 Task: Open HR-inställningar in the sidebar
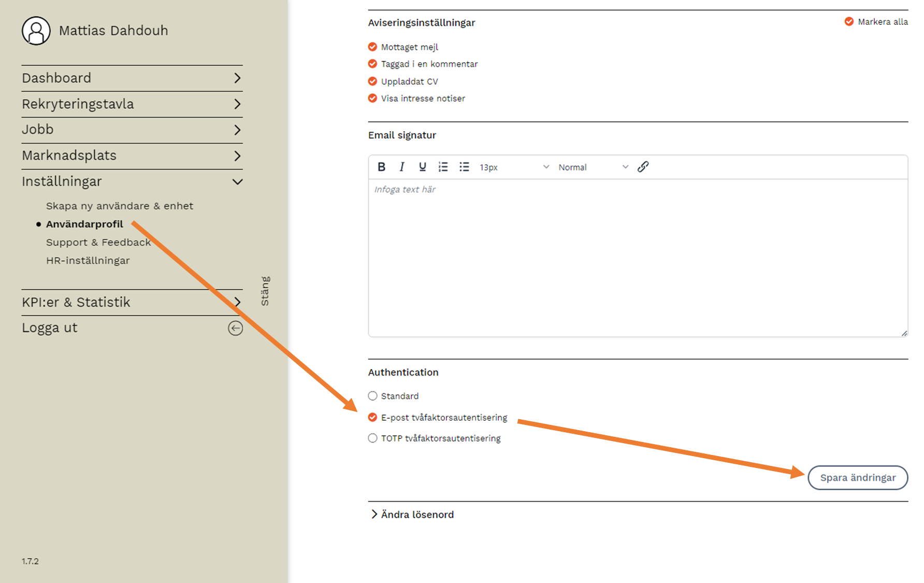point(88,261)
